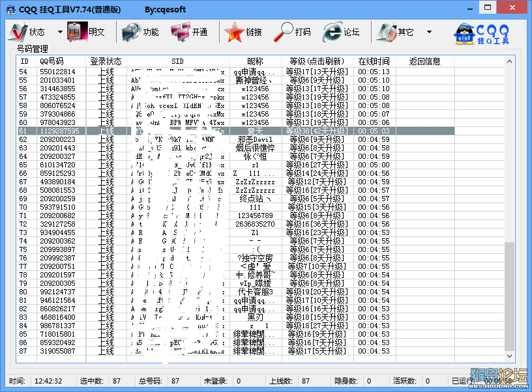Image resolution: width=532 pixels, height=392 pixels.
Task: Click the 在线时间 column header
Action: [x=374, y=61]
